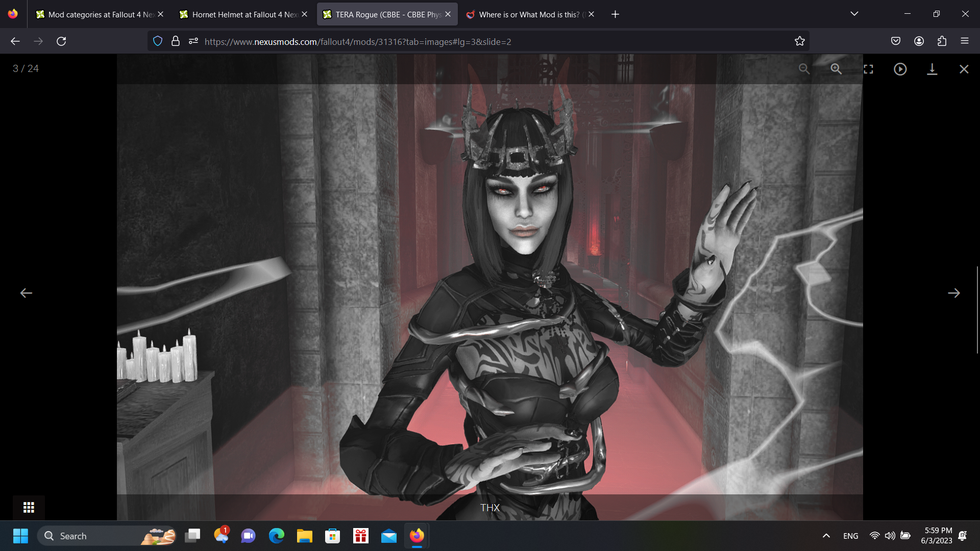Zoom in on the gallery image

click(x=836, y=69)
